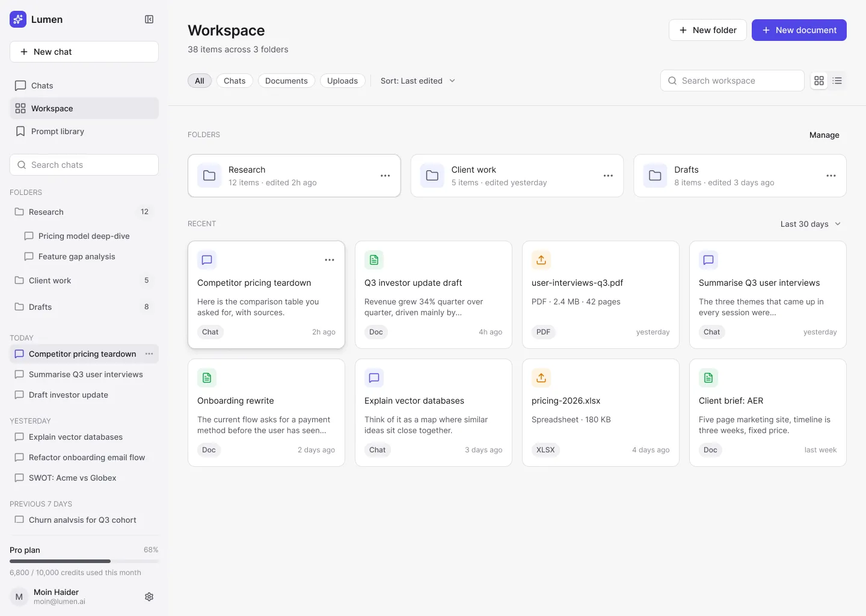Image resolution: width=866 pixels, height=616 pixels.
Task: Open sidebar Competitor pricing teardown chat options
Action: (149, 354)
